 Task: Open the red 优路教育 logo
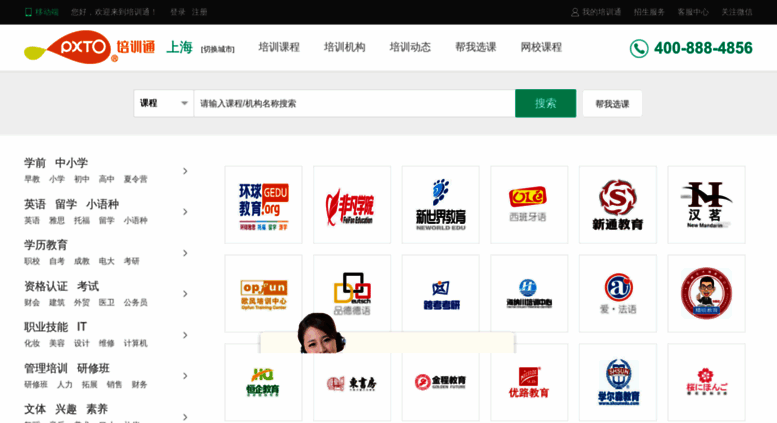[x=529, y=382]
